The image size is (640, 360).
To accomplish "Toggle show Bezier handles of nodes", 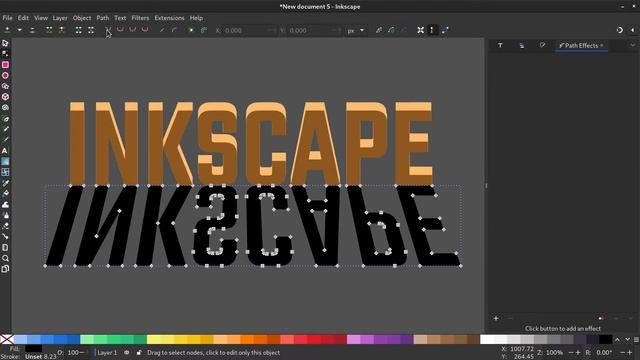I will click(x=432, y=30).
